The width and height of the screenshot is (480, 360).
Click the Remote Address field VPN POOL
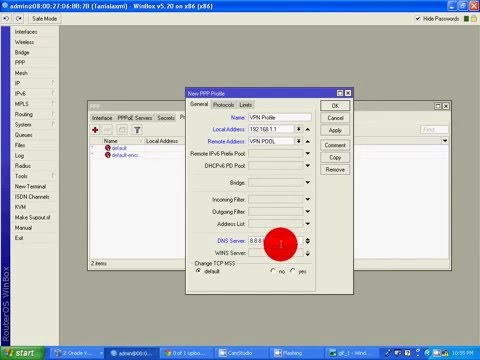click(x=271, y=141)
